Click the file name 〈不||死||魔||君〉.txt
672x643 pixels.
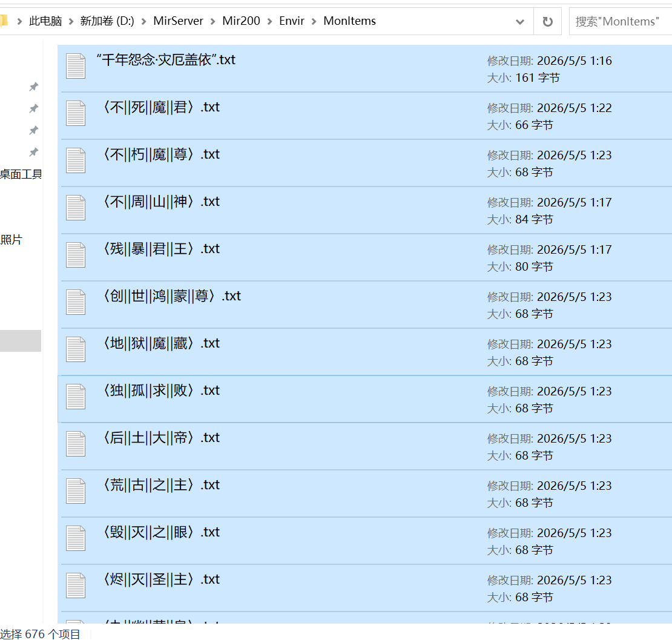coord(160,107)
